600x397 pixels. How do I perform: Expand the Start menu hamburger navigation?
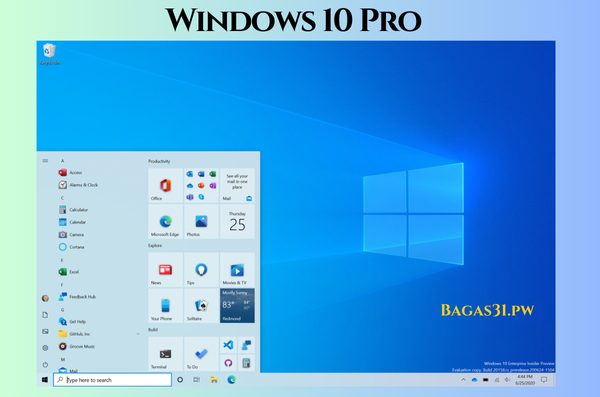click(x=45, y=161)
